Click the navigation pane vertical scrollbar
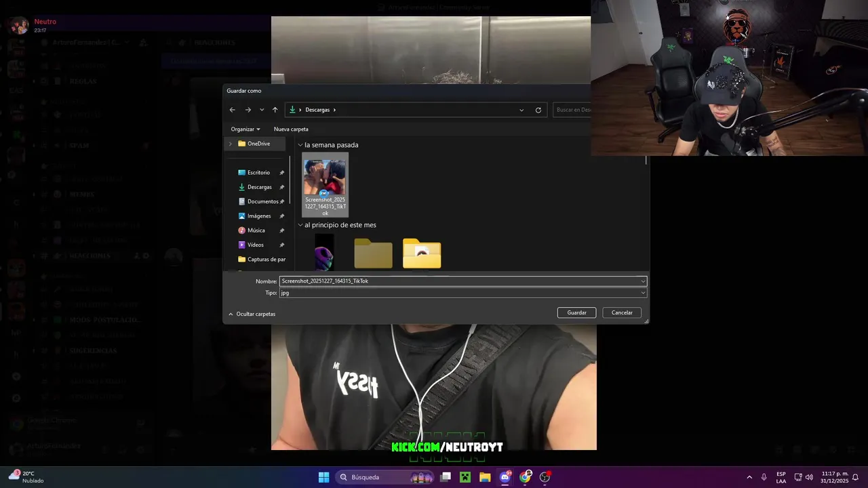This screenshot has height=488, width=868. [290, 180]
